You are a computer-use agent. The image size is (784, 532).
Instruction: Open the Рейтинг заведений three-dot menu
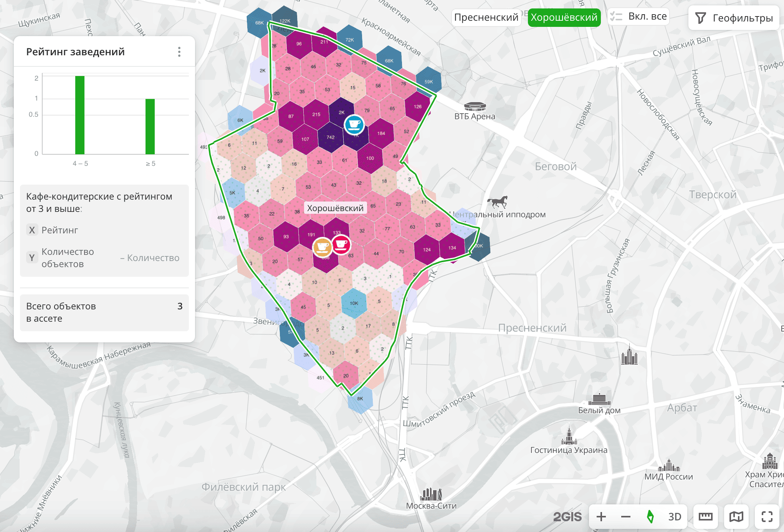click(179, 52)
